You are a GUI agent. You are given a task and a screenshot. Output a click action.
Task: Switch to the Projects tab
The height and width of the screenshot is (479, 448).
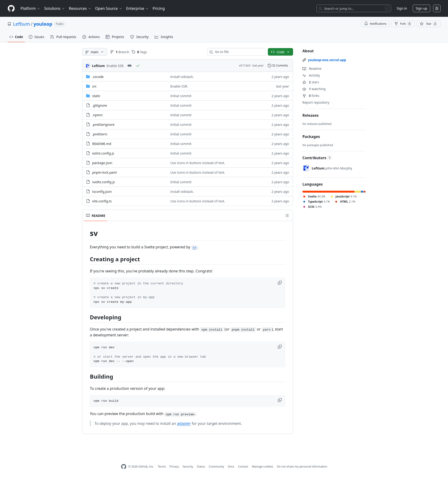[115, 37]
